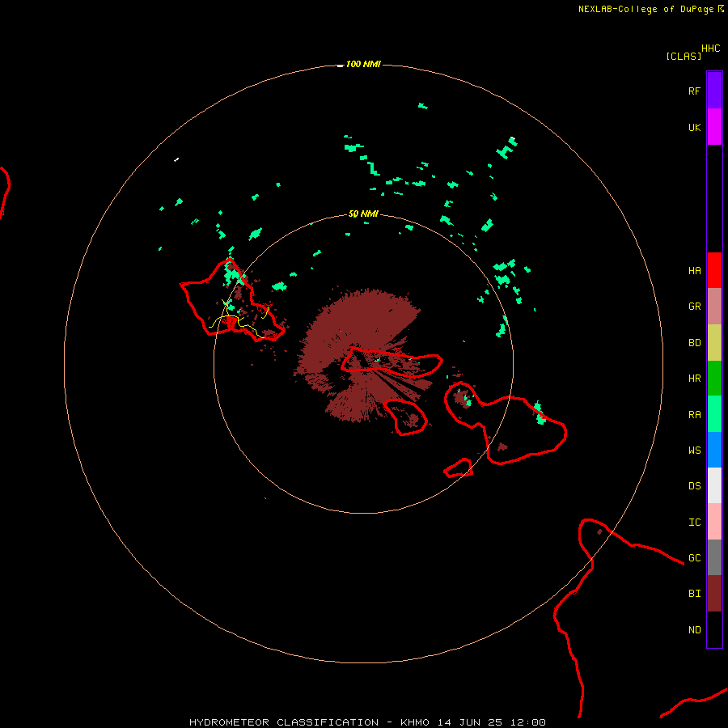The height and width of the screenshot is (728, 728).
Task: Click the 14 JUN 25 date text
Action: (x=470, y=722)
